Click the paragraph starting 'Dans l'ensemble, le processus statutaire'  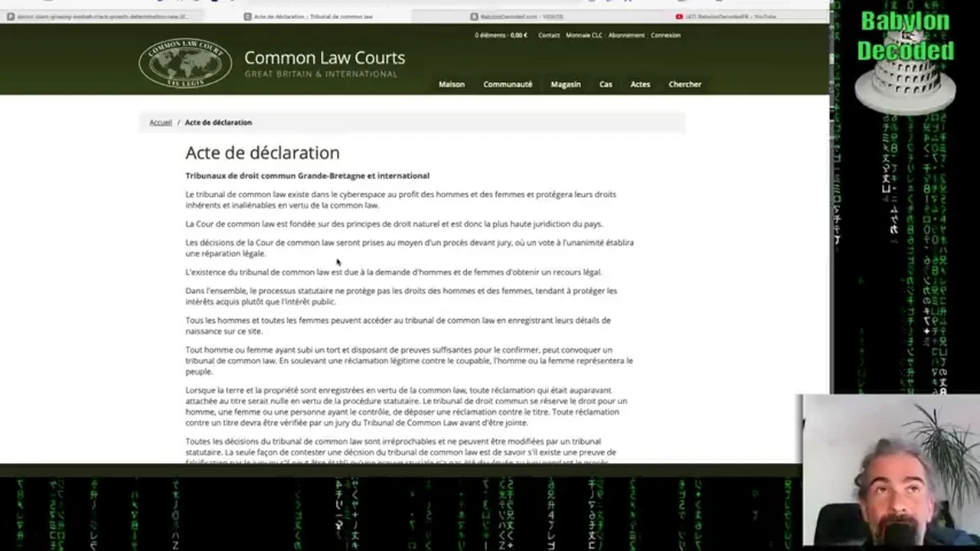tap(401, 296)
